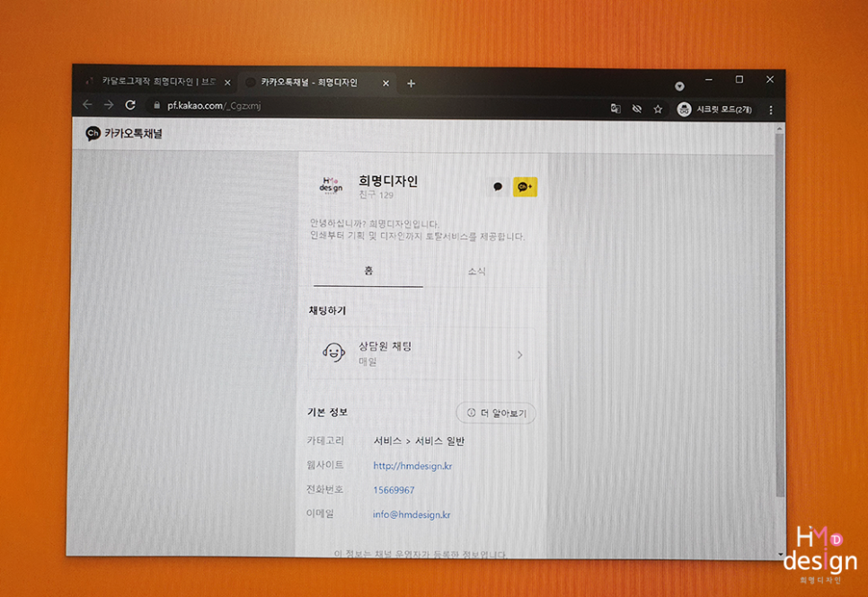Open the Chrome three-dot menu

[771, 111]
